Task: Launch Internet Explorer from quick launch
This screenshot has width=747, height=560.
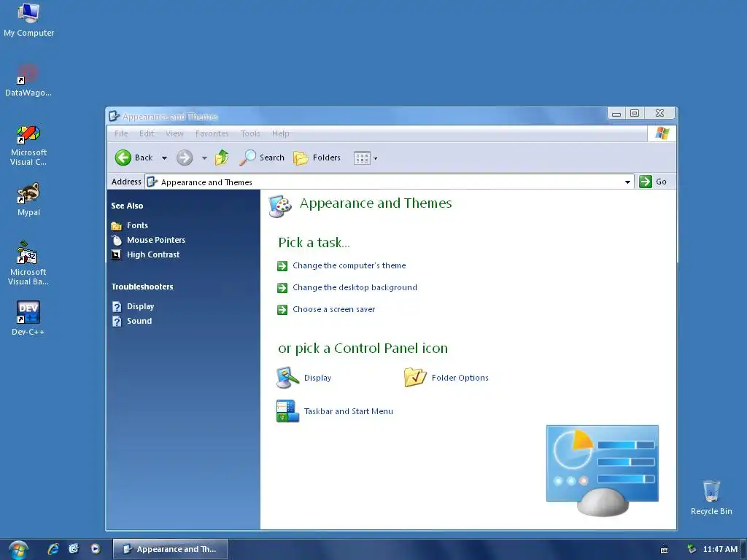Action: (x=53, y=549)
